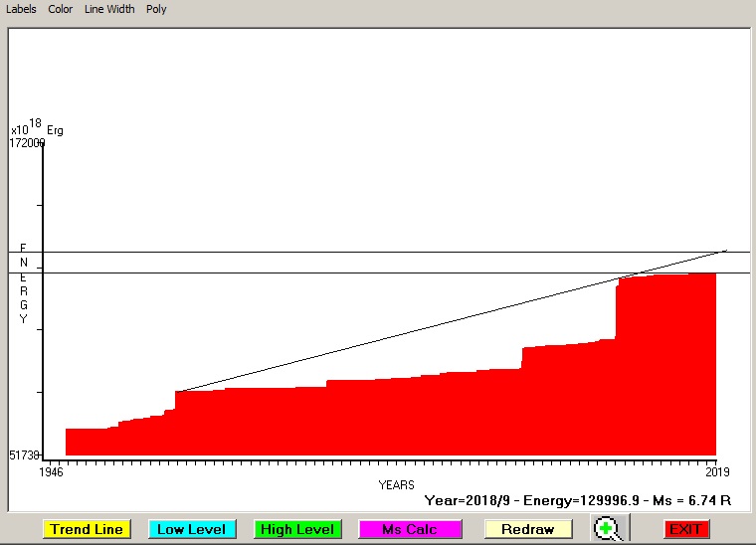Click the red EXIT button
Screen dimensions: 756x545
pos(686,529)
